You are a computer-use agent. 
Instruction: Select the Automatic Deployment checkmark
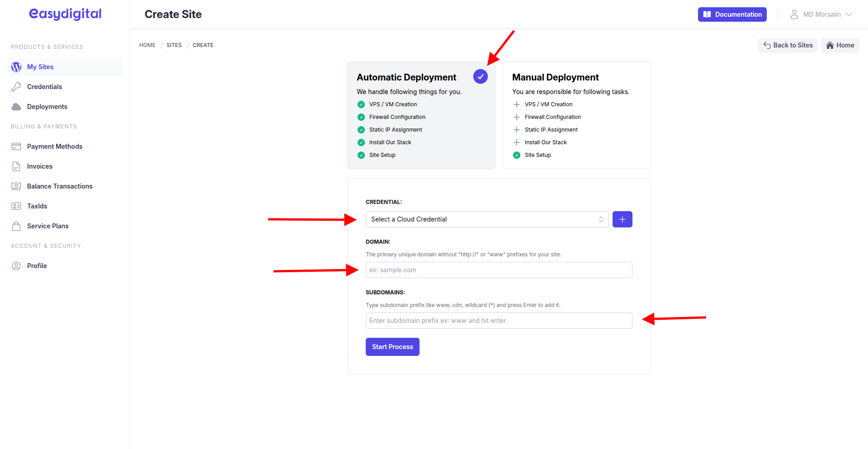[x=480, y=76]
